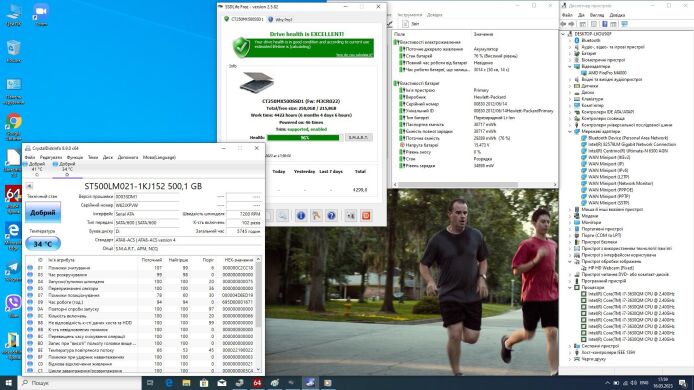Click the blue info icon in SSDLife toolbar
Screen dimensions: 694x390
pyautogui.click(x=301, y=216)
